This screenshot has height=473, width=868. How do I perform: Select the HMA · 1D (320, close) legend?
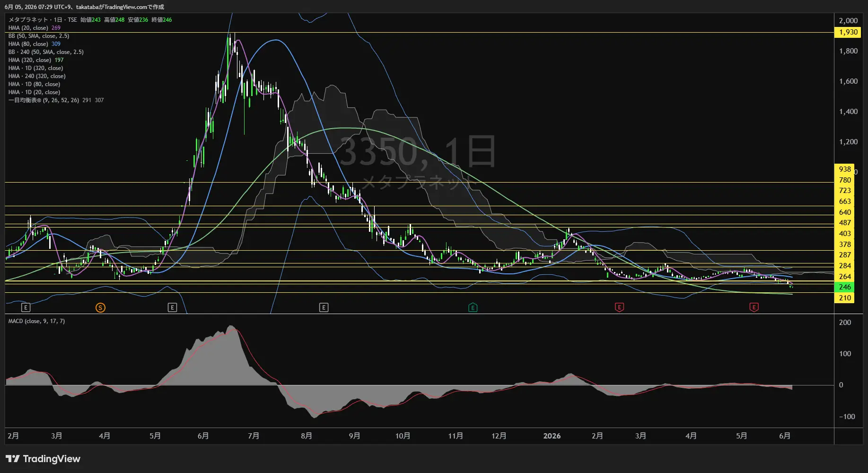35,68
